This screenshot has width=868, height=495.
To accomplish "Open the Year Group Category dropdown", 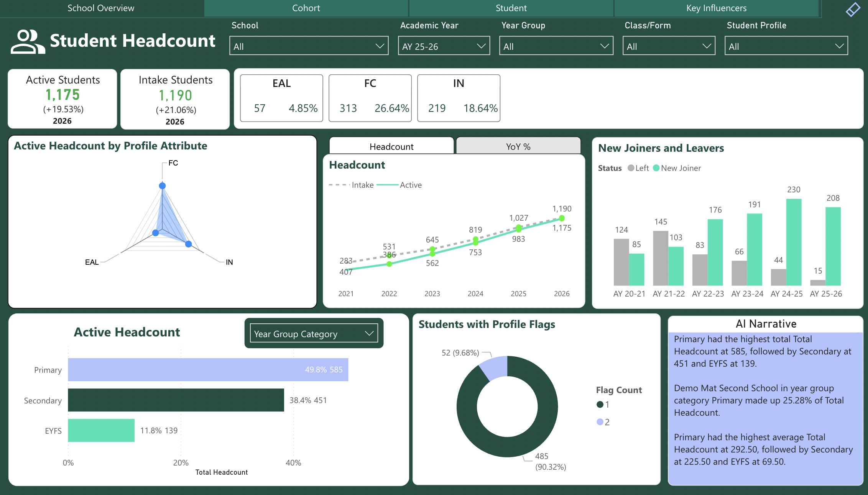I will tap(314, 334).
